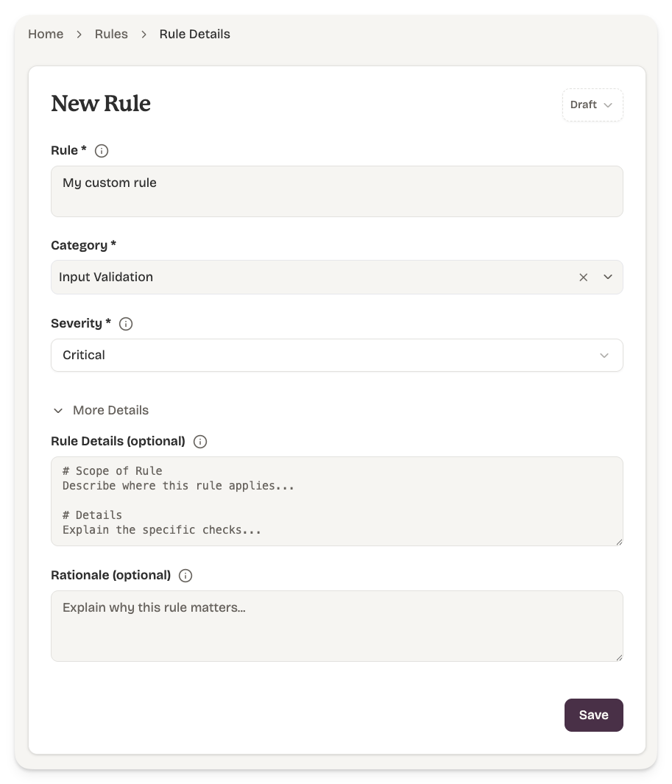Click into the Rule Details textarea
Viewport: 672px width, 784px height.
337,501
